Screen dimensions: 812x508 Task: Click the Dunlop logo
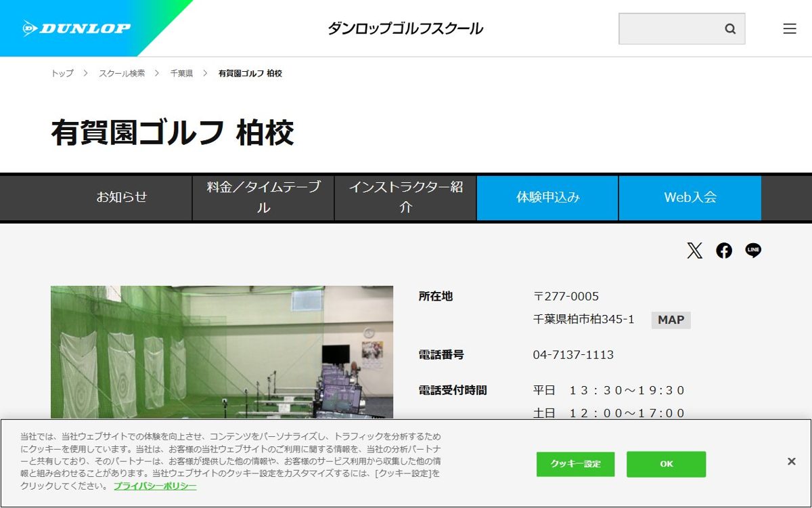click(76, 28)
